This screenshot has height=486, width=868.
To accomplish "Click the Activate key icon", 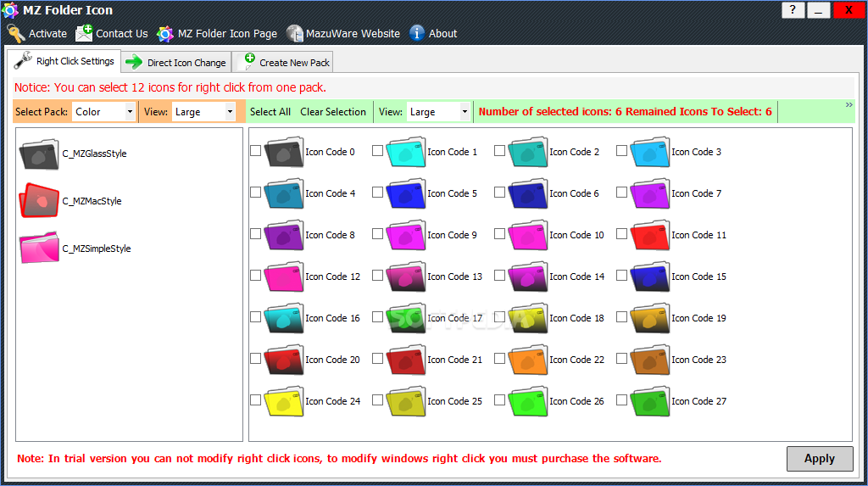I will (15, 34).
